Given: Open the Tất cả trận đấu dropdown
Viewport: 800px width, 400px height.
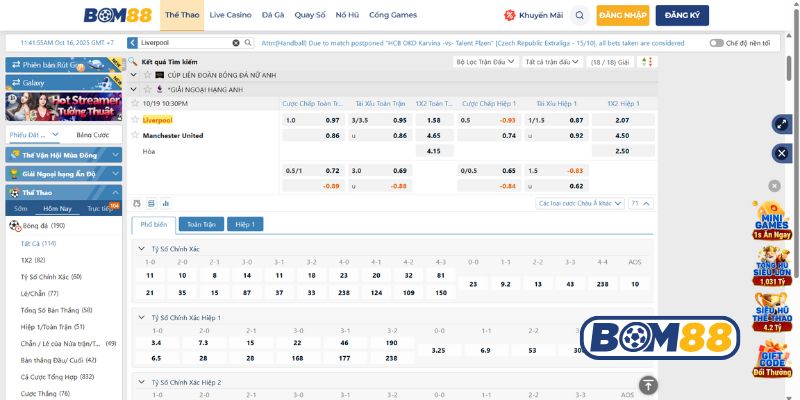Looking at the screenshot, I should pyautogui.click(x=553, y=62).
